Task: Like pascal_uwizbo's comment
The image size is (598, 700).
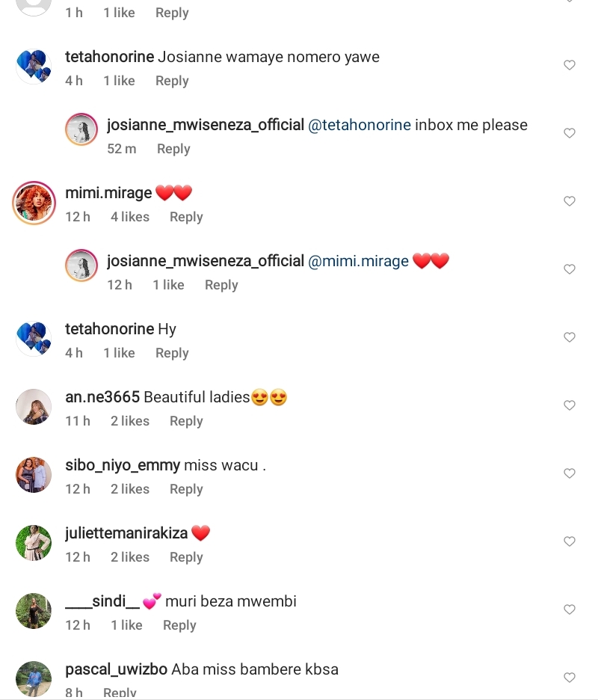Action: click(x=570, y=678)
